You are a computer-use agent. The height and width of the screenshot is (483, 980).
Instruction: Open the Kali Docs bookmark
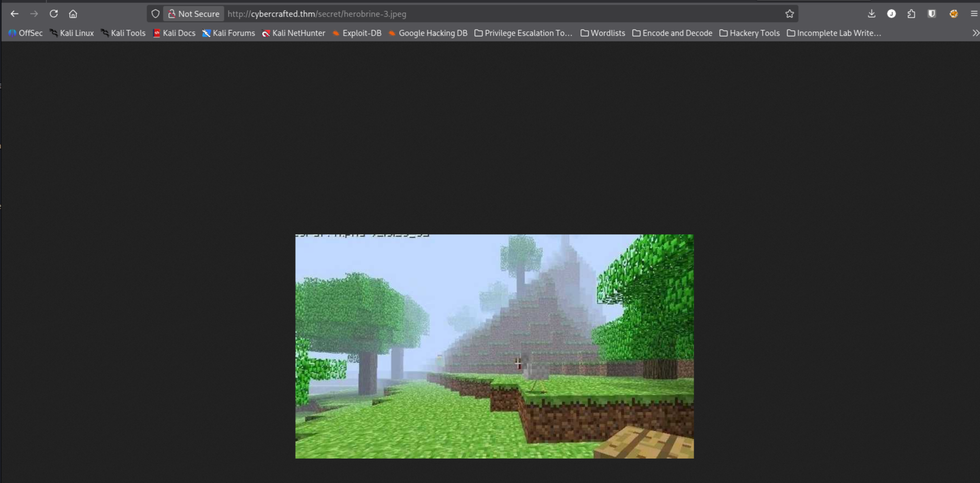click(x=174, y=33)
